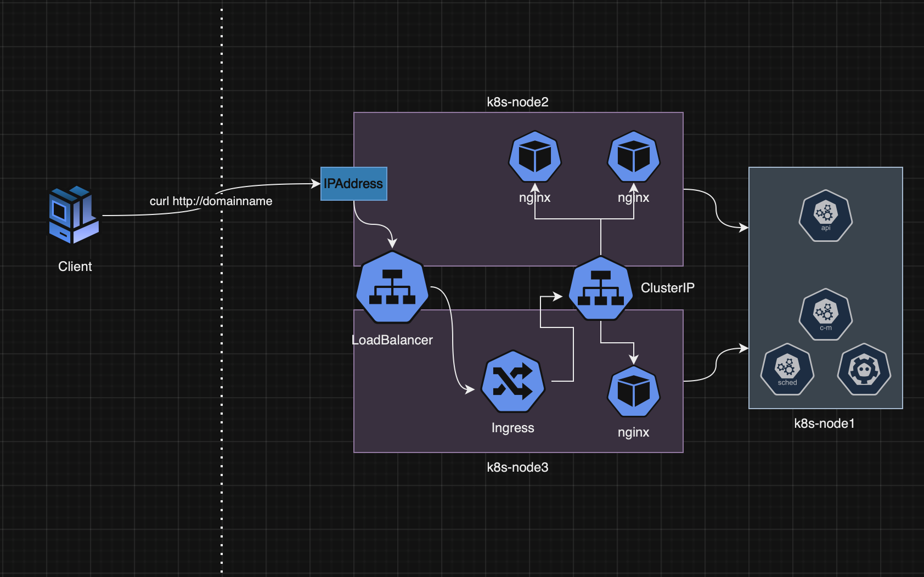Select the Client computer icon
Screen dimensions: 924x577
click(x=74, y=214)
